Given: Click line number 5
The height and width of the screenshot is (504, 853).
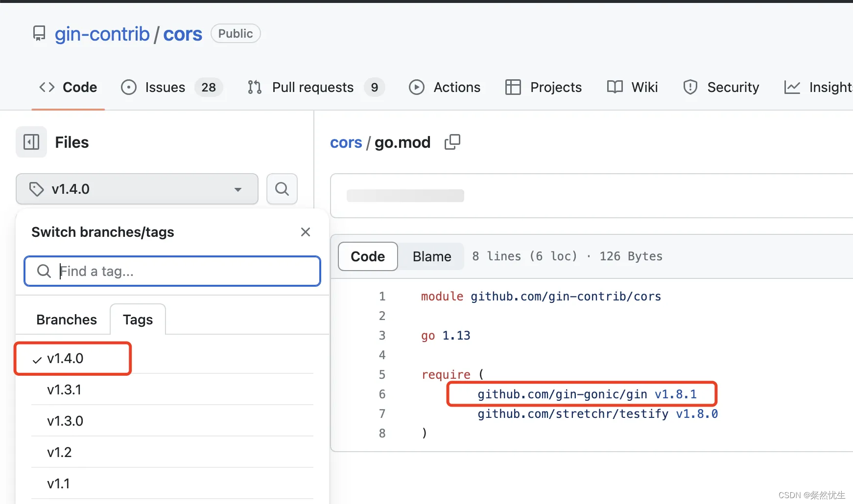Looking at the screenshot, I should point(382,375).
